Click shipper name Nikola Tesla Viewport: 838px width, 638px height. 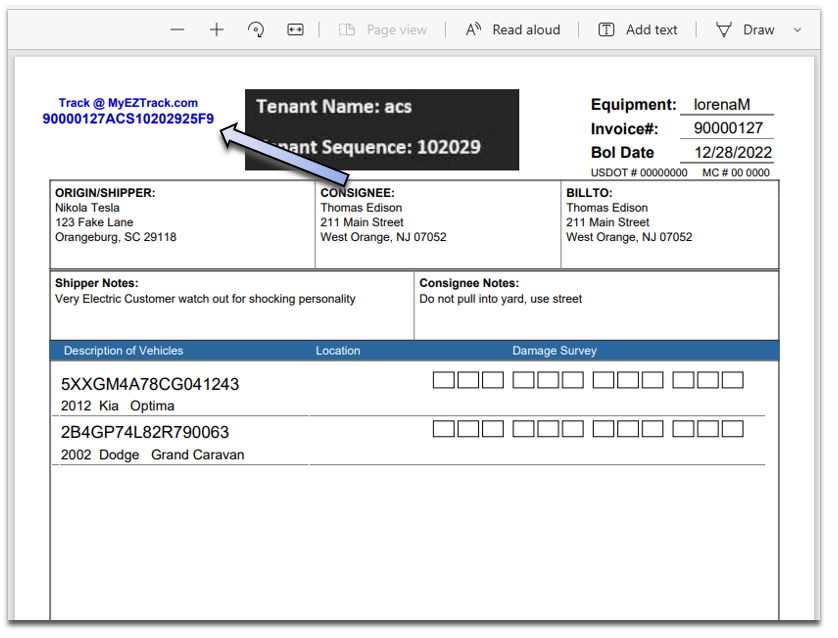(88, 209)
